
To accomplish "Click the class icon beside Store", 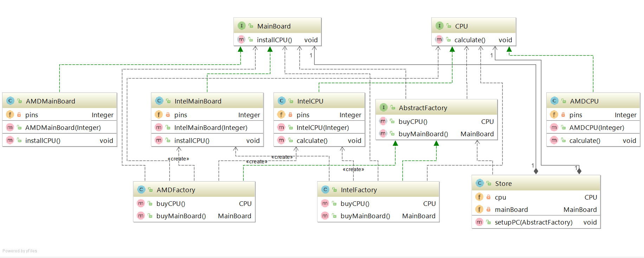I will [479, 183].
